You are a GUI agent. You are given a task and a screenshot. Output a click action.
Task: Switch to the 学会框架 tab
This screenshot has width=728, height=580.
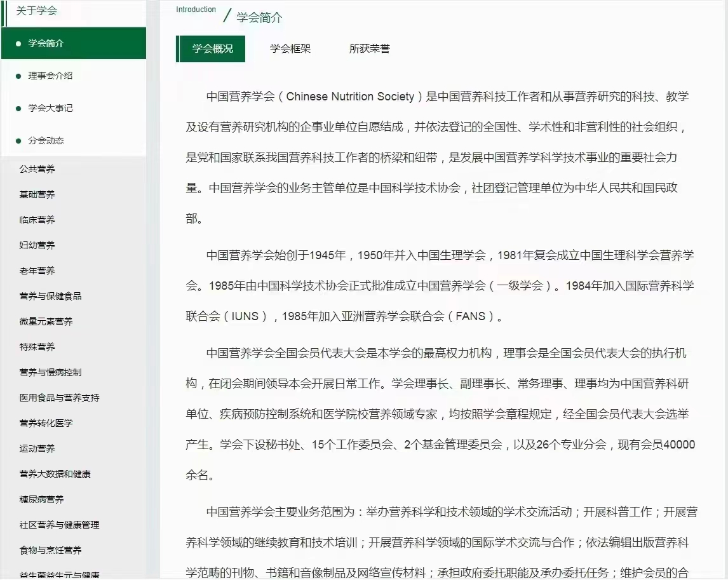290,49
